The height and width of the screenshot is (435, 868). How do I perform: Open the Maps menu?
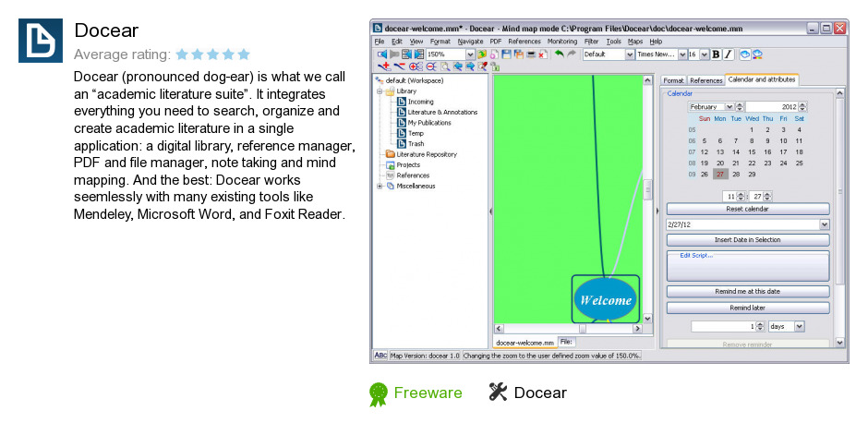pyautogui.click(x=635, y=42)
